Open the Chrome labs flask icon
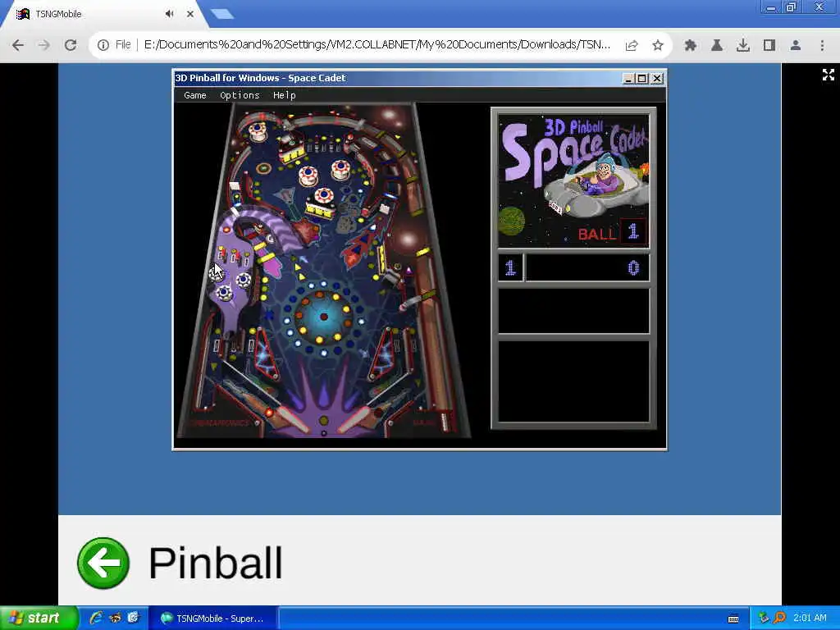The image size is (840, 630). (717, 46)
